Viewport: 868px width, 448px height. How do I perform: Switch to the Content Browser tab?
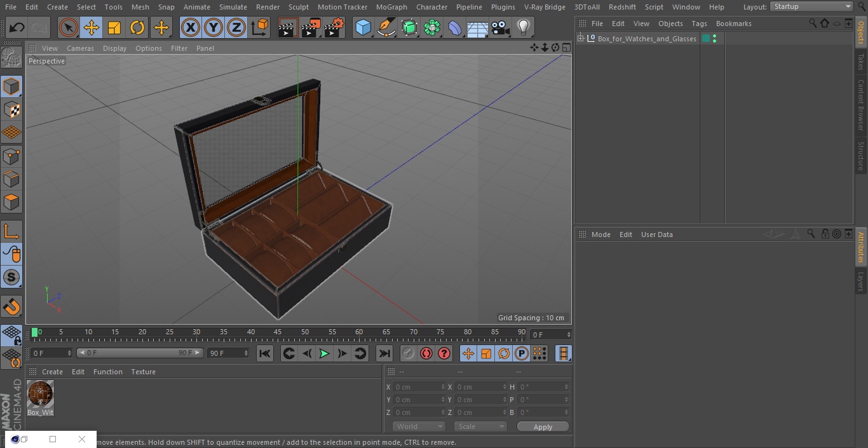[861, 105]
